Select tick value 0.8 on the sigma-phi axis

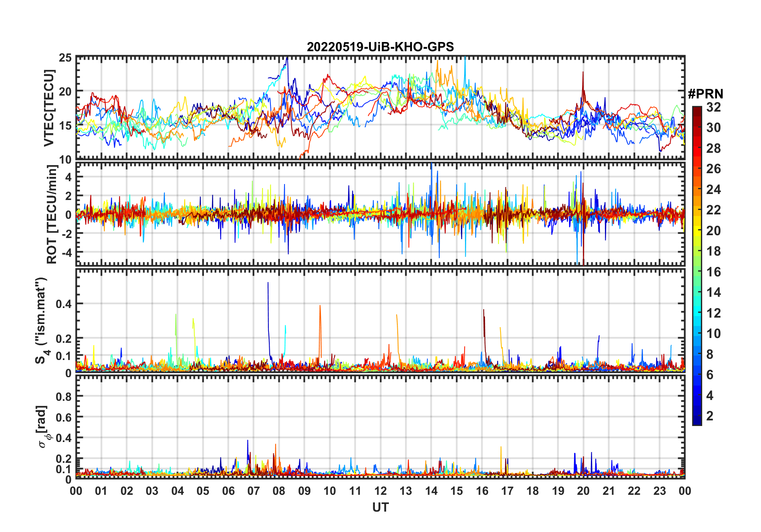[x=64, y=396]
